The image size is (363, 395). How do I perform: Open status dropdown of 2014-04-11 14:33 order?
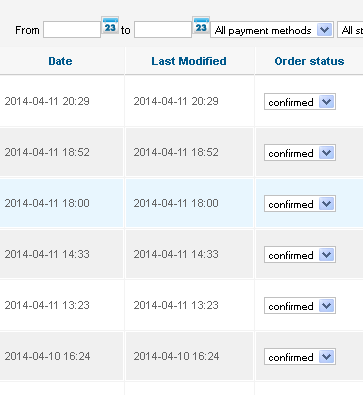300,255
